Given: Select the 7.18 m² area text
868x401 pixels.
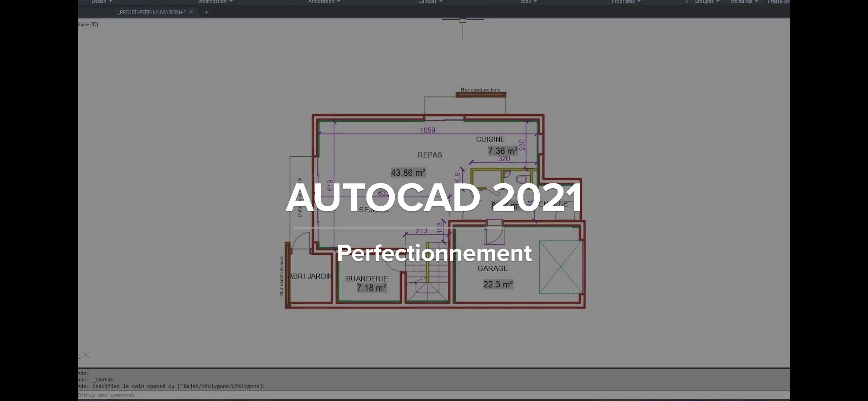Looking at the screenshot, I should click(371, 288).
